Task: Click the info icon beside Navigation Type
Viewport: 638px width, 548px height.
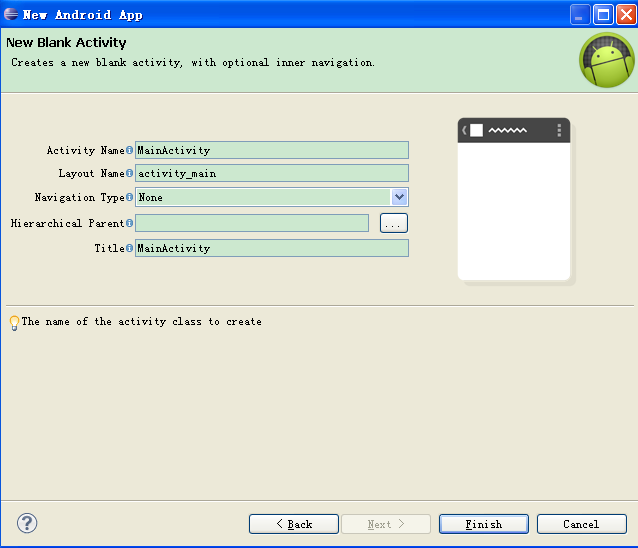Action: [x=129, y=197]
